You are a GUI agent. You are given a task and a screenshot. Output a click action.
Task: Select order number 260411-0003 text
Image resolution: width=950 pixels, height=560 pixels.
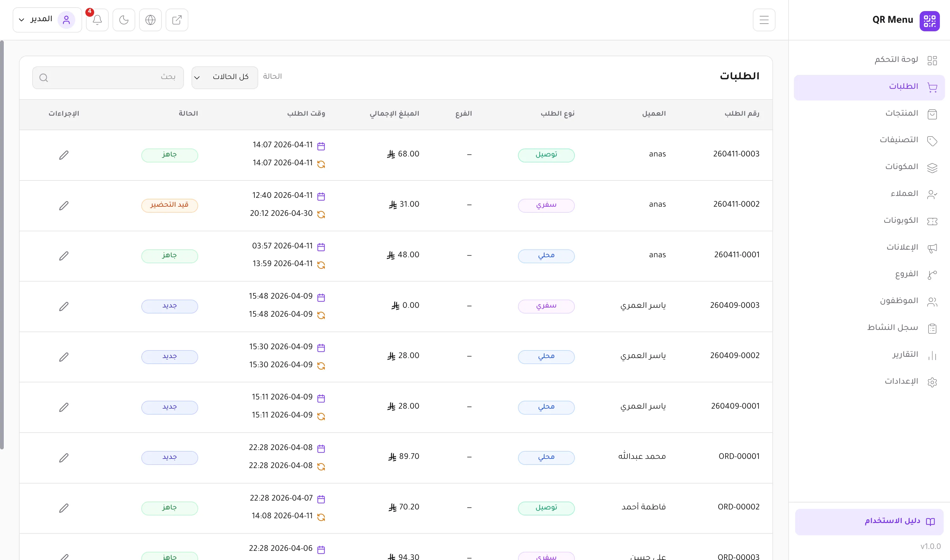click(x=736, y=154)
